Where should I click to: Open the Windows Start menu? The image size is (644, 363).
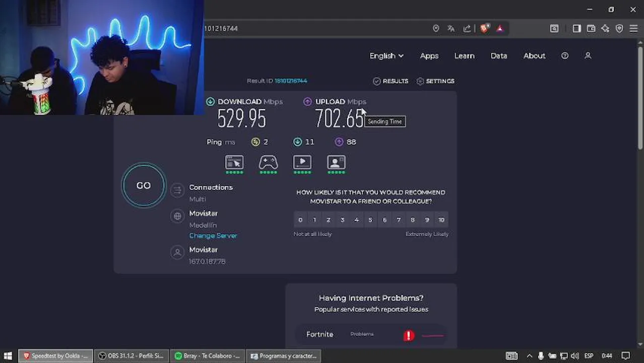click(8, 356)
